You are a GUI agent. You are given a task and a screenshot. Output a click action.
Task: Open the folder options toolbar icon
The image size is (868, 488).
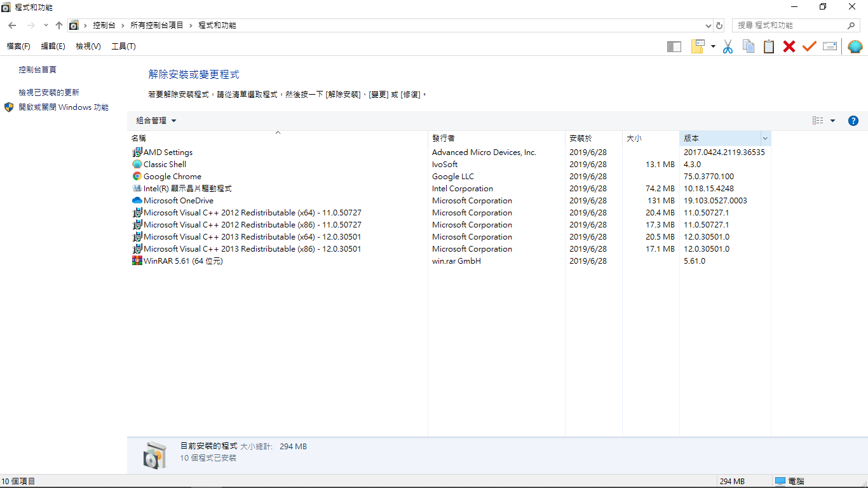(698, 46)
